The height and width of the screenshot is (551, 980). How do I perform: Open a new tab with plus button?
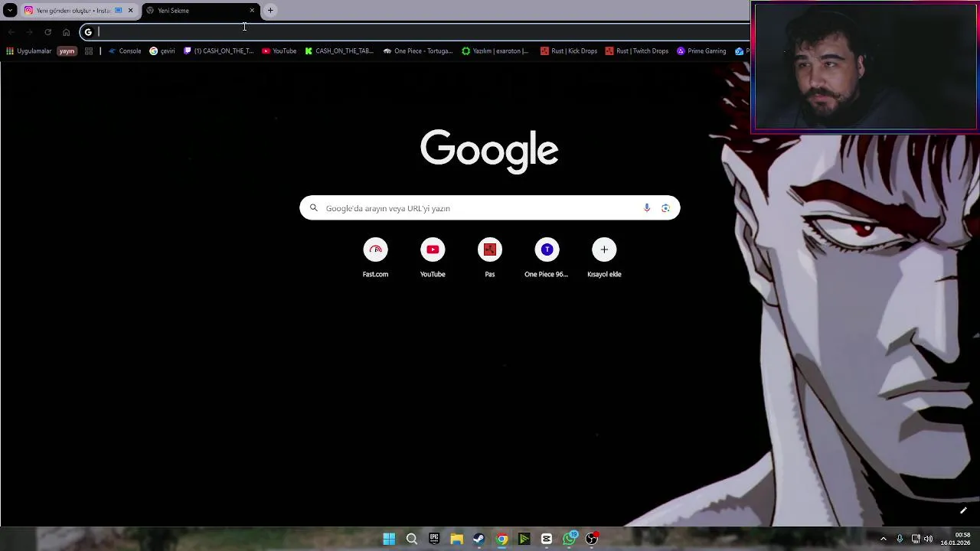tap(270, 11)
